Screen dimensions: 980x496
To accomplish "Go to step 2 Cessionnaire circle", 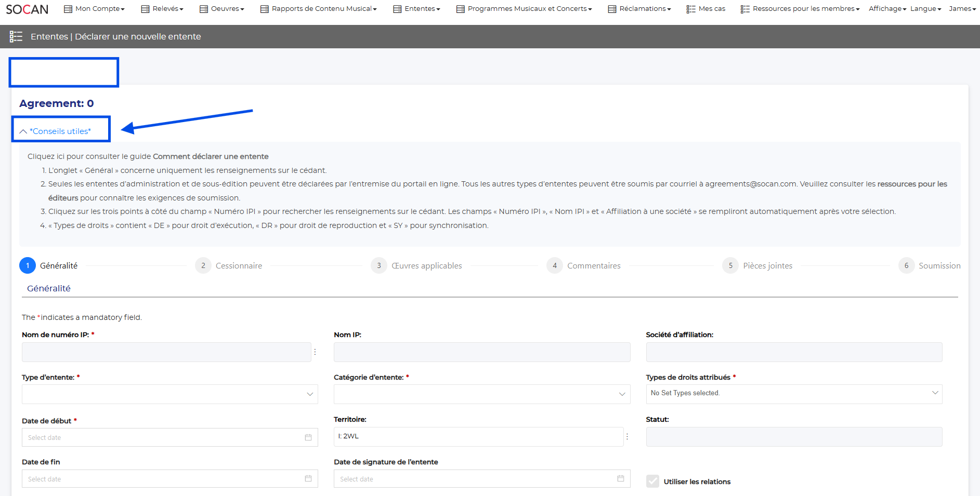I will [x=203, y=265].
